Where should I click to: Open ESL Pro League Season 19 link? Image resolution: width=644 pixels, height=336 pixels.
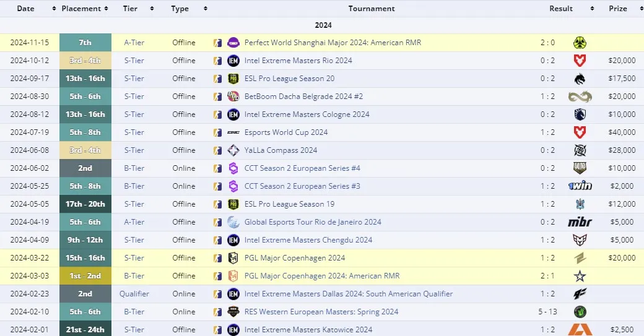290,204
